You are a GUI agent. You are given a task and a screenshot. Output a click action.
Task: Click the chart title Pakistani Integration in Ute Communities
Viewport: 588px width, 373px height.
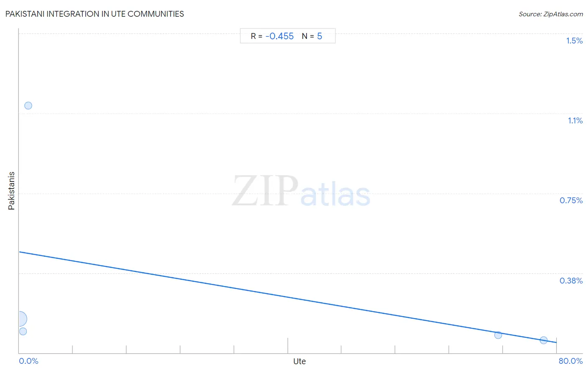coord(95,14)
